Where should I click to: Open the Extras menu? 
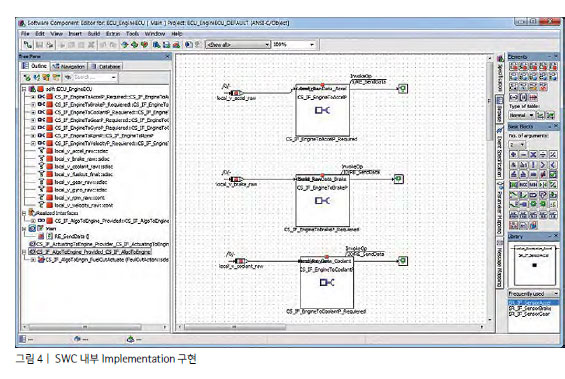[x=113, y=34]
